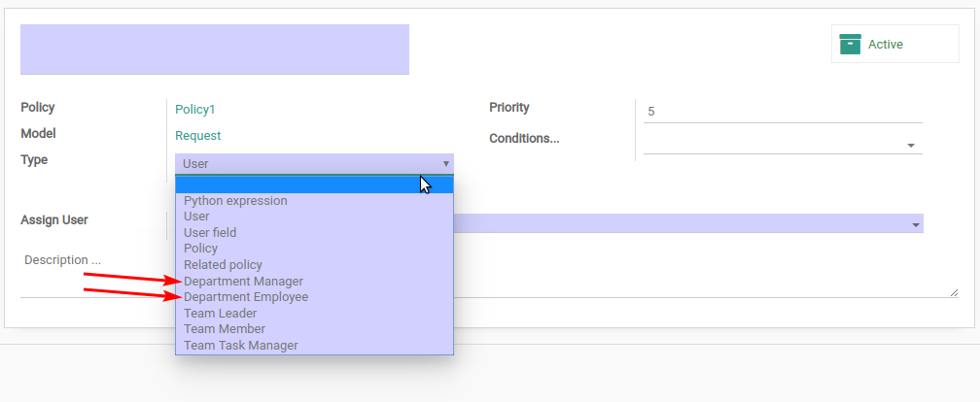The image size is (980, 402).
Task: Open the Assign User dropdown arrow
Action: [916, 224]
